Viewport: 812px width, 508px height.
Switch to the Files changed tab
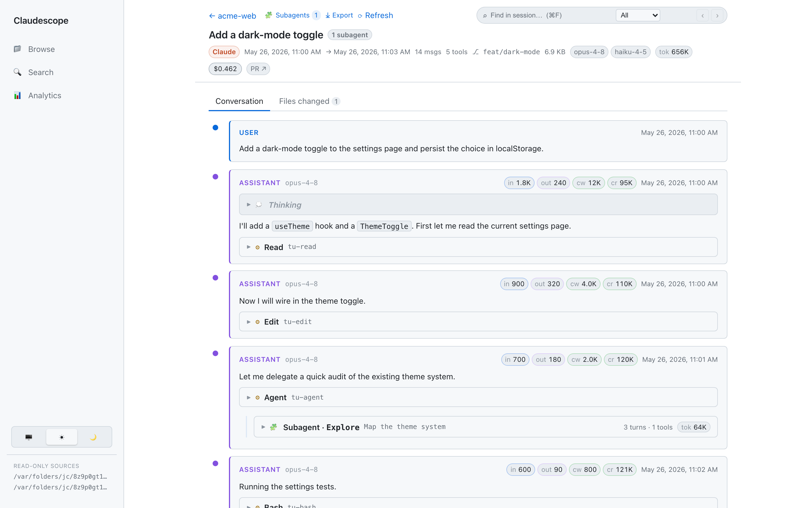(309, 101)
